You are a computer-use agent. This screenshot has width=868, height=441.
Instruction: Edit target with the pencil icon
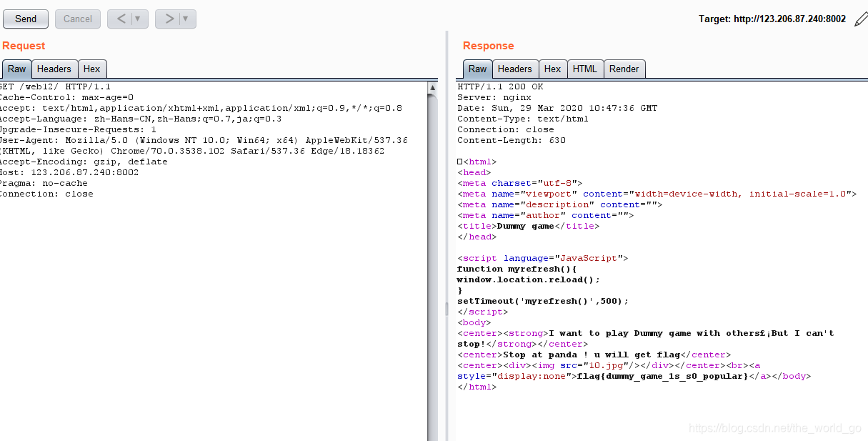point(860,19)
